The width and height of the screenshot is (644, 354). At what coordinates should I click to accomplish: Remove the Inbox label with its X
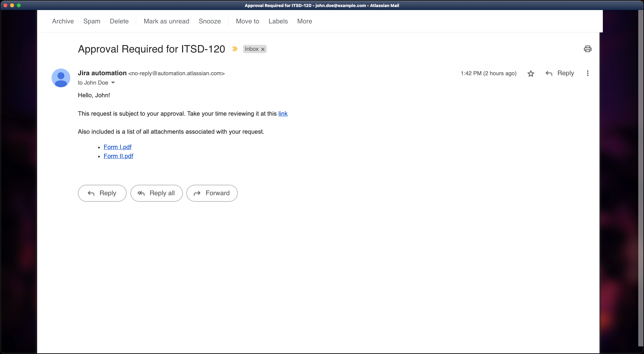click(x=263, y=49)
